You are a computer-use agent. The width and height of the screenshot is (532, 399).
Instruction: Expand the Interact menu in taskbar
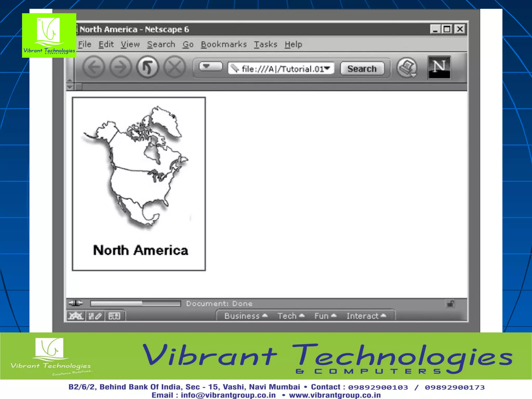(x=367, y=316)
